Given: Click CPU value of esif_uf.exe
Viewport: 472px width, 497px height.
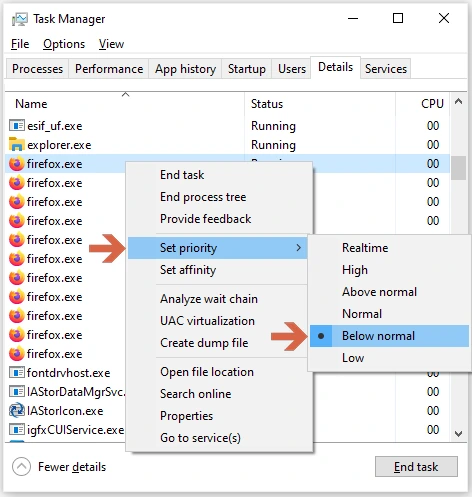Looking at the screenshot, I should pyautogui.click(x=433, y=126).
